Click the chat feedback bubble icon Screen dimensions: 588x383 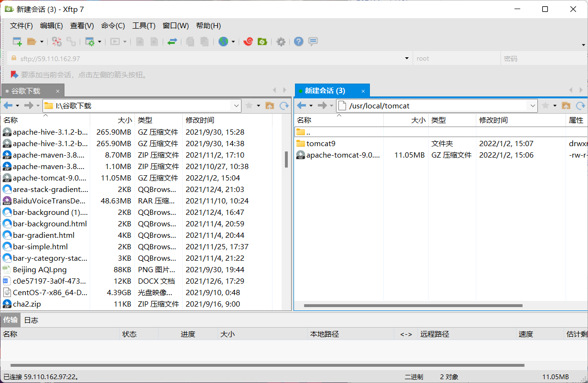click(313, 42)
